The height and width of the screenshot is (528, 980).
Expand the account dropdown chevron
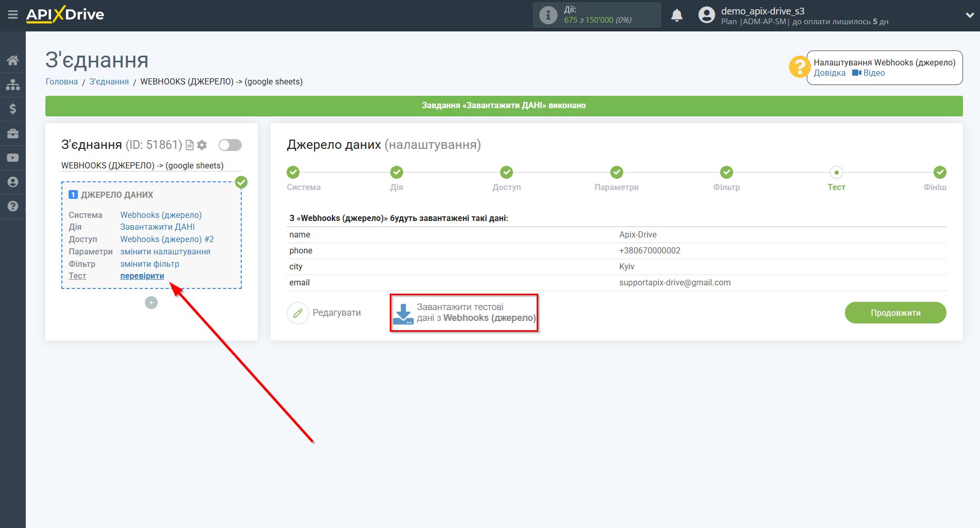(970, 15)
